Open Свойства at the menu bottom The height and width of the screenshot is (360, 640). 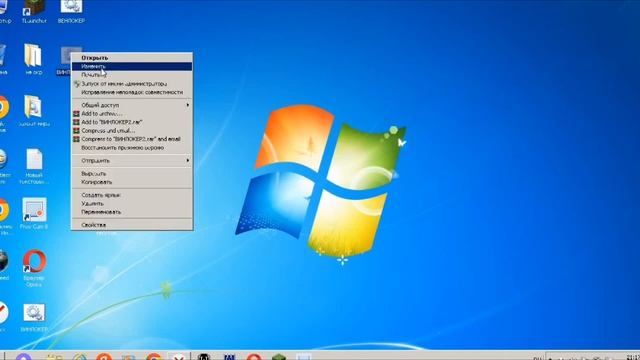132,225
